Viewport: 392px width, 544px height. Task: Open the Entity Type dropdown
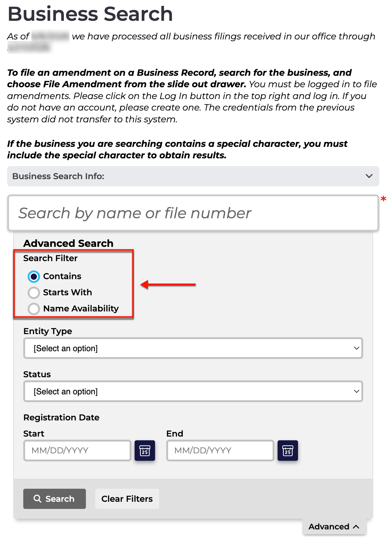click(193, 348)
